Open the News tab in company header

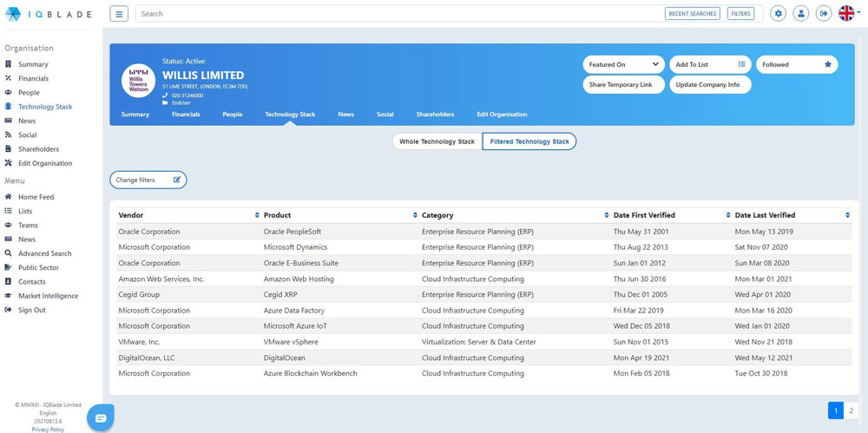pos(346,115)
